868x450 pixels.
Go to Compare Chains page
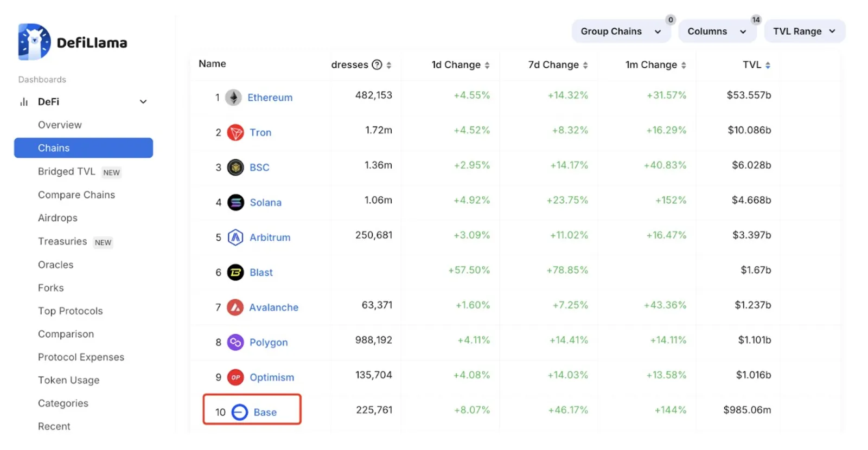[x=76, y=195]
